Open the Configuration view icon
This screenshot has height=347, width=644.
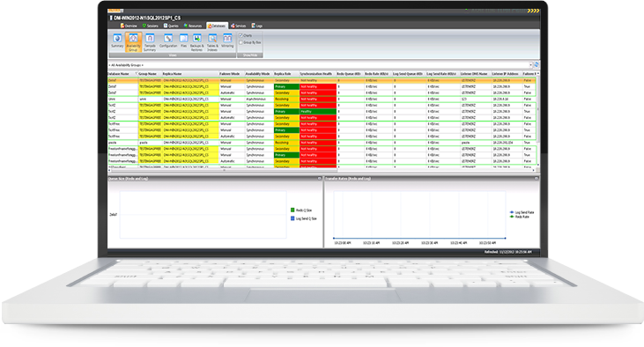click(x=168, y=41)
